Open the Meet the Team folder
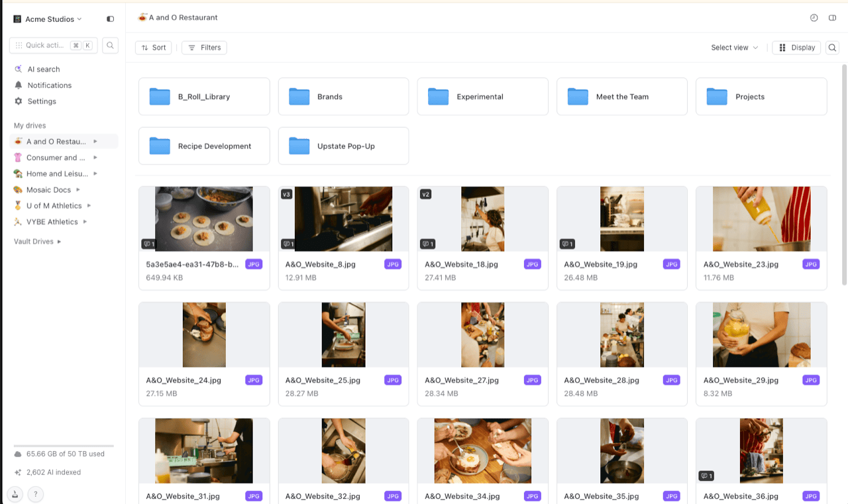848x504 pixels. [622, 97]
